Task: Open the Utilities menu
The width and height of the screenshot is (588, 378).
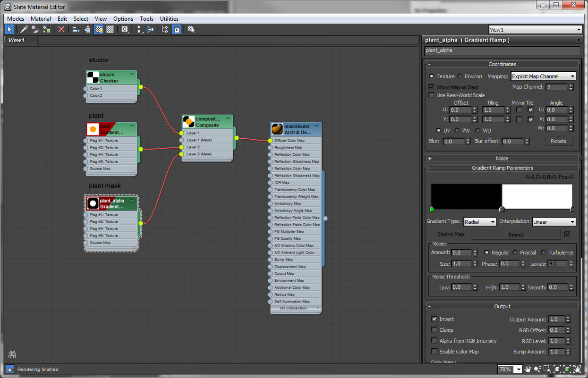Action: 169,19
